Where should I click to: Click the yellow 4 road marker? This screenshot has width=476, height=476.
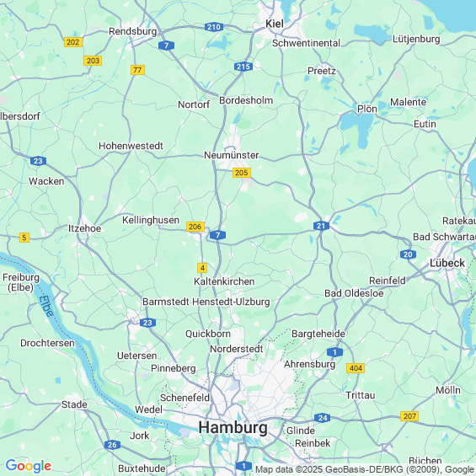(202, 268)
